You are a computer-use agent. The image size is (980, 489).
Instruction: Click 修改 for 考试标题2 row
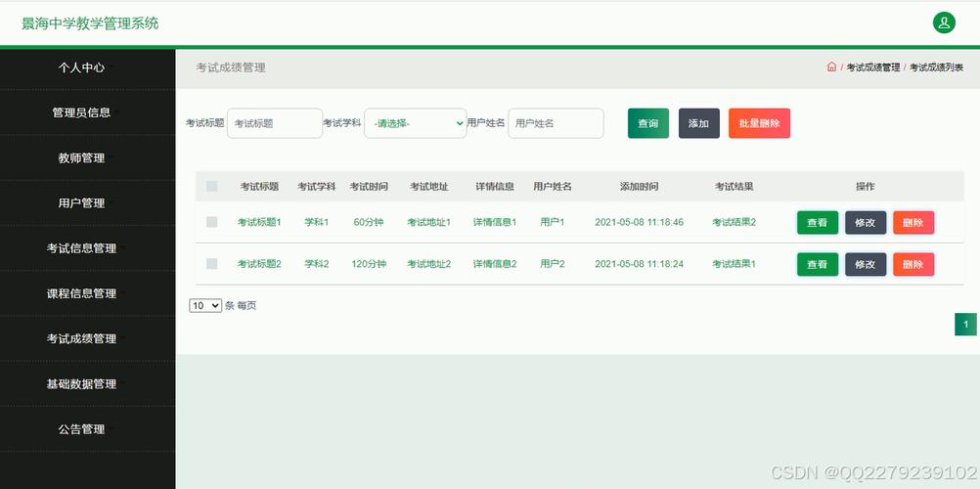[x=866, y=264]
